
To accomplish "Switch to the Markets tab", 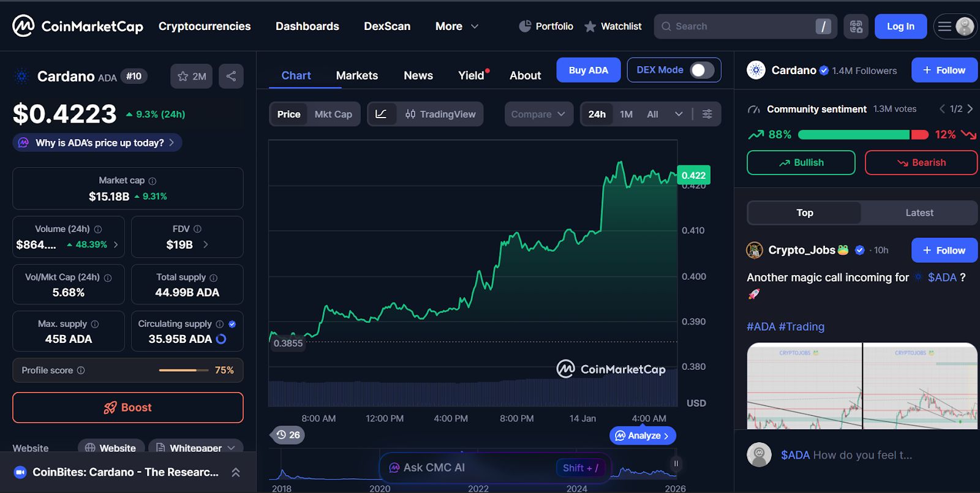I will [357, 75].
